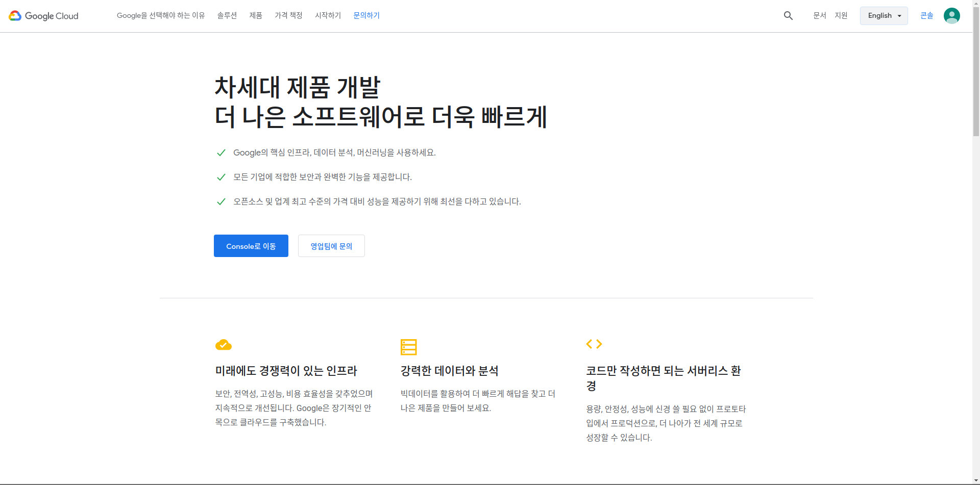This screenshot has height=485, width=980.
Task: Open the English language dropdown
Action: click(884, 16)
